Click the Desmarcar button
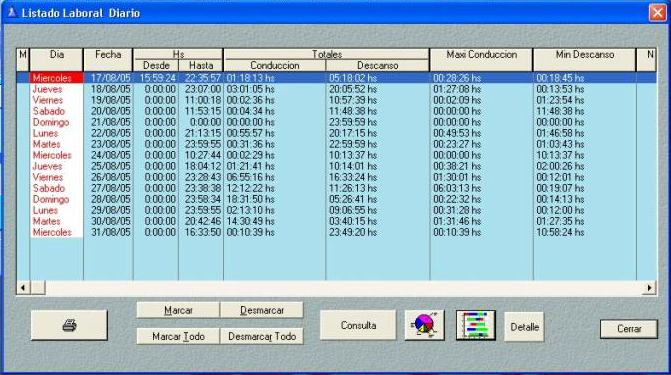671x375 pixels. point(262,310)
